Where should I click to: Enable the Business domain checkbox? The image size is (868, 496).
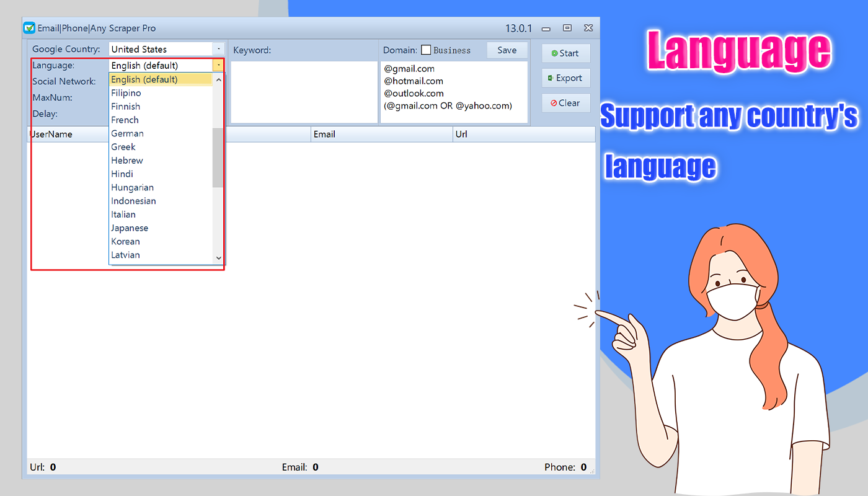426,50
